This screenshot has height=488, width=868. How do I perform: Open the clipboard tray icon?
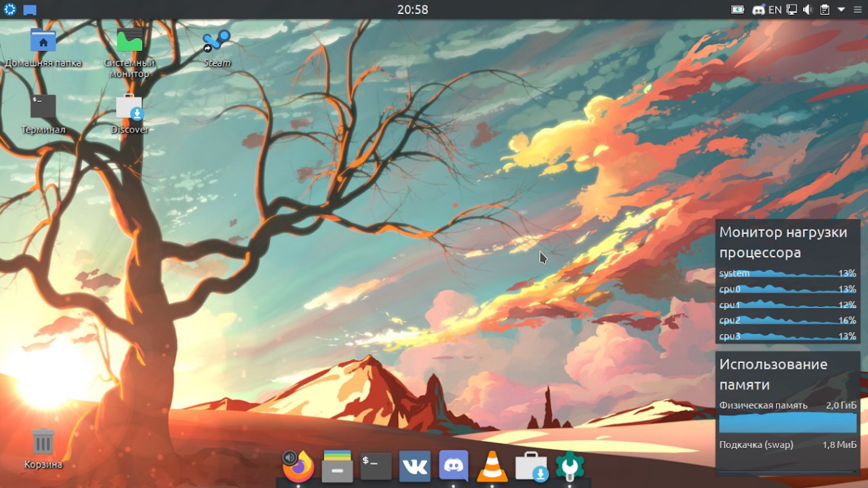825,10
